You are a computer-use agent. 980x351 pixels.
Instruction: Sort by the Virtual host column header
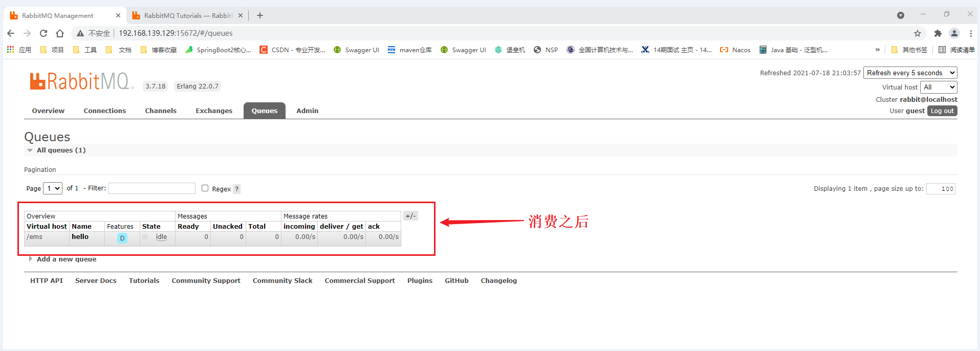(x=47, y=226)
